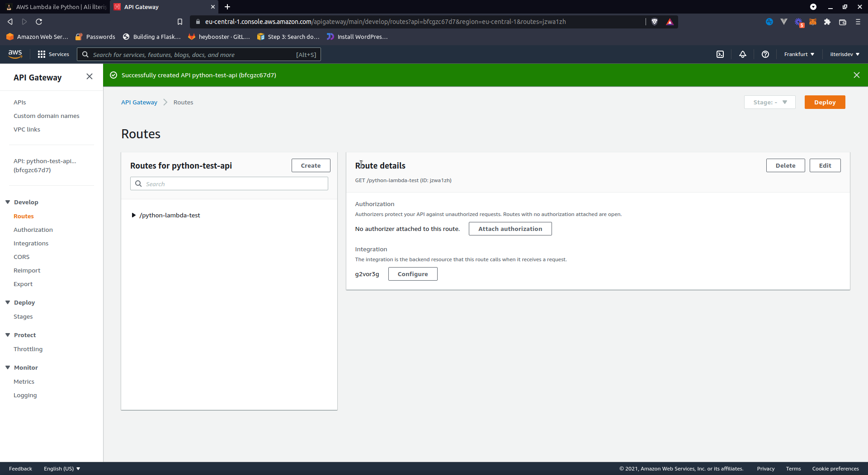Bookmark this page icon
868x475 pixels.
pos(180,22)
